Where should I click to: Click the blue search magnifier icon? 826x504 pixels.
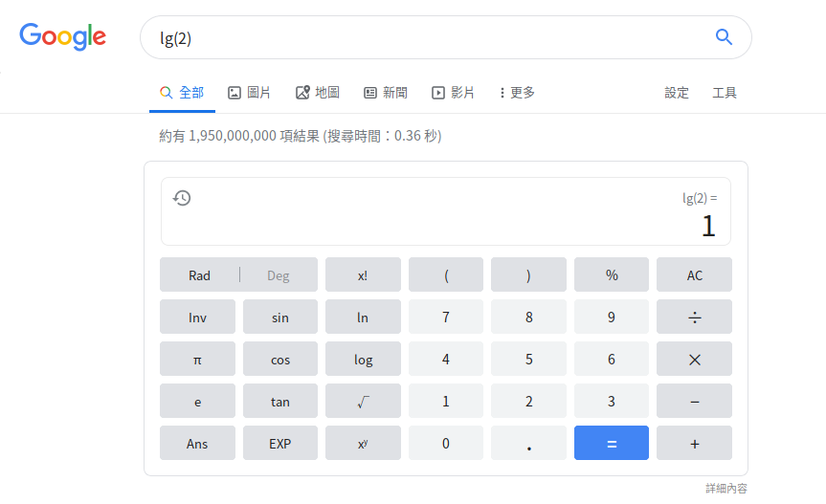click(724, 37)
